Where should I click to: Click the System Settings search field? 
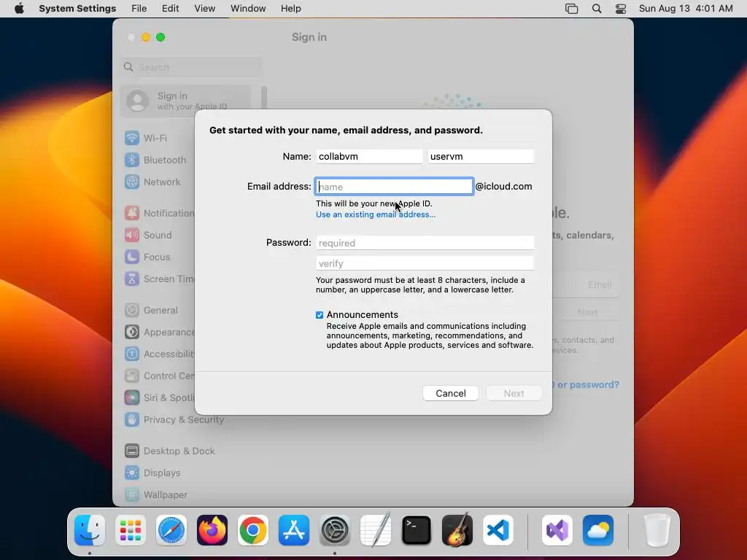[x=192, y=67]
